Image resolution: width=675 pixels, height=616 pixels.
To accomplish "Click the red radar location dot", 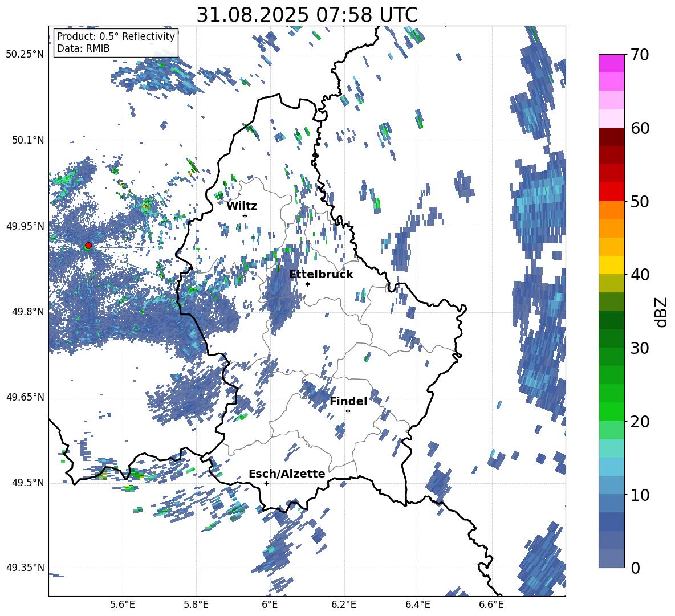I will click(x=88, y=246).
